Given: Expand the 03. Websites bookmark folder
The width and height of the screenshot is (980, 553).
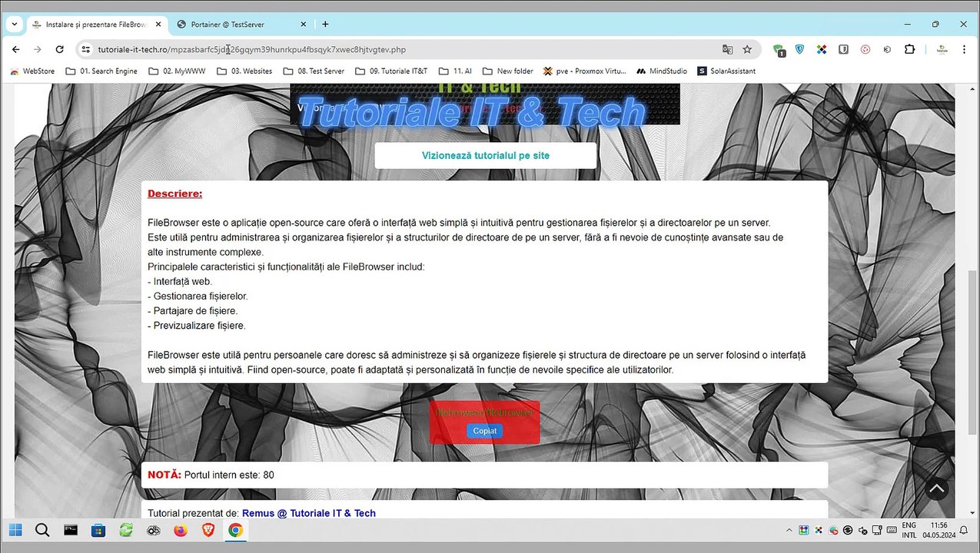Looking at the screenshot, I should click(244, 71).
